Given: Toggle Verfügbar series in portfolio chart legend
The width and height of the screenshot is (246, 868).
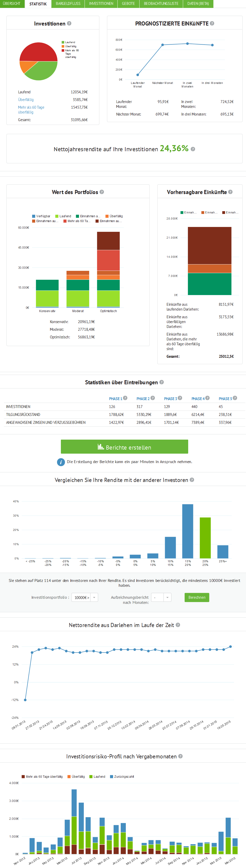Looking at the screenshot, I should coord(41,216).
